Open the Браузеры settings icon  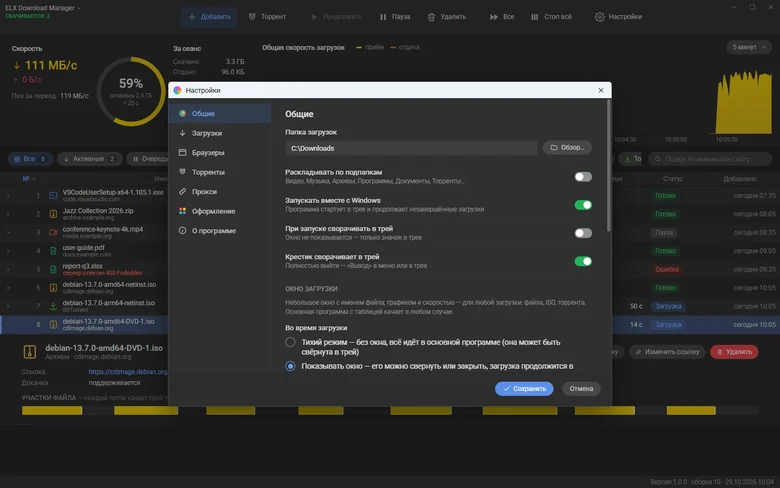(x=183, y=152)
